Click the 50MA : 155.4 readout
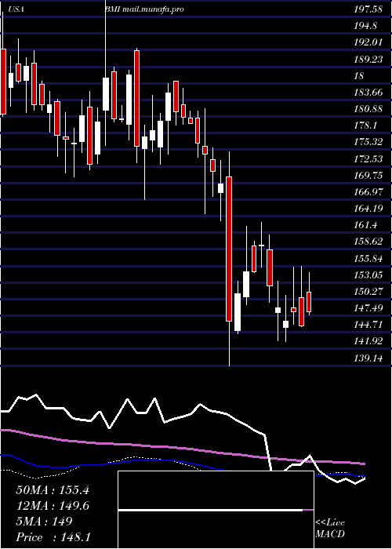Viewport: 392px width, 549px height. pyautogui.click(x=53, y=490)
